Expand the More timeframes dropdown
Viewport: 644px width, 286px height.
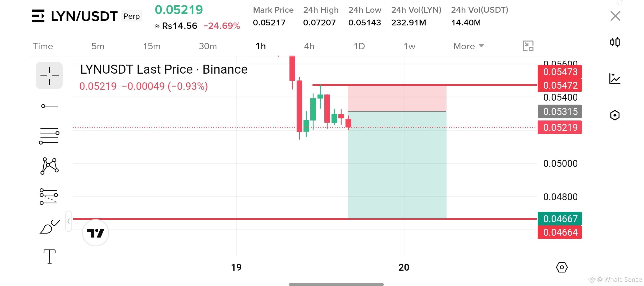pos(468,46)
